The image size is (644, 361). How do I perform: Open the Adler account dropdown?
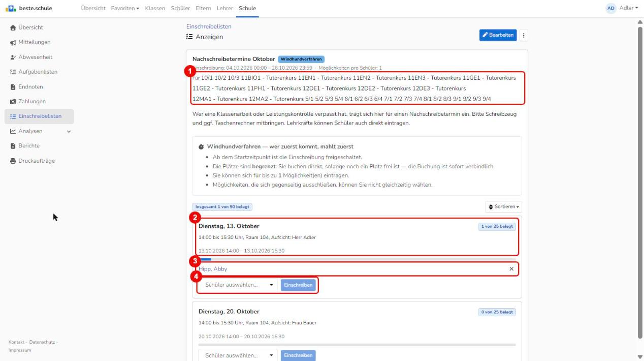(x=628, y=8)
